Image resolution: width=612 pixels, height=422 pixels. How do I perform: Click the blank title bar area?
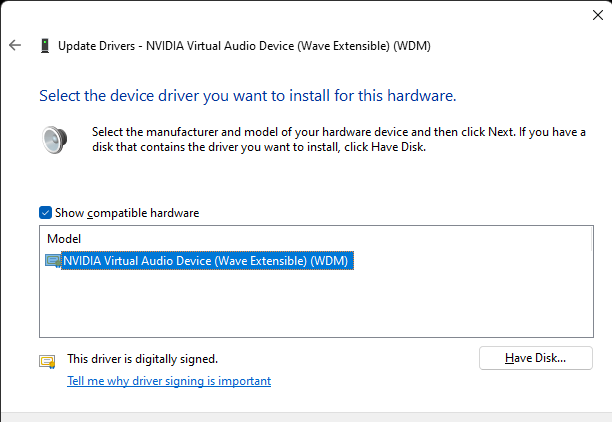300,14
